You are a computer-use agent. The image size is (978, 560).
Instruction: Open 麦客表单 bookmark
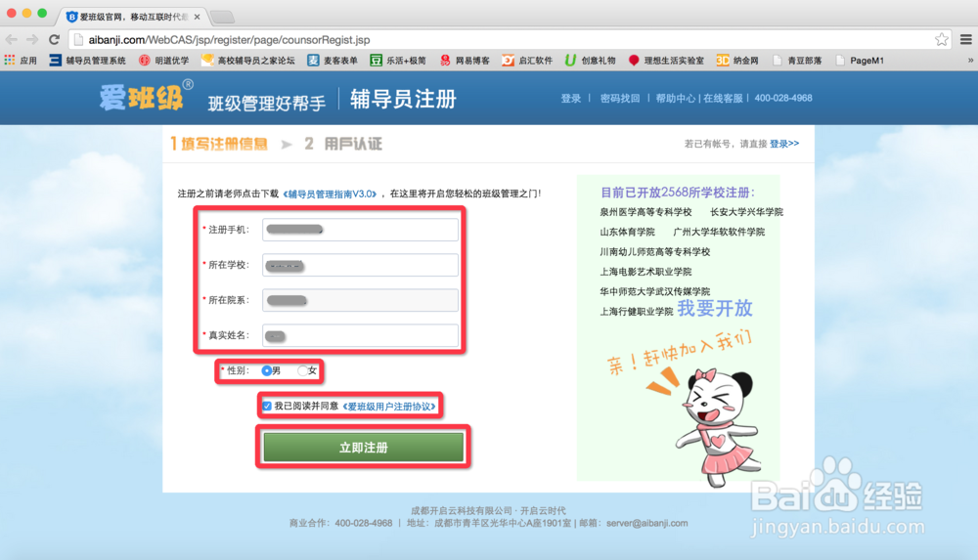pos(333,61)
